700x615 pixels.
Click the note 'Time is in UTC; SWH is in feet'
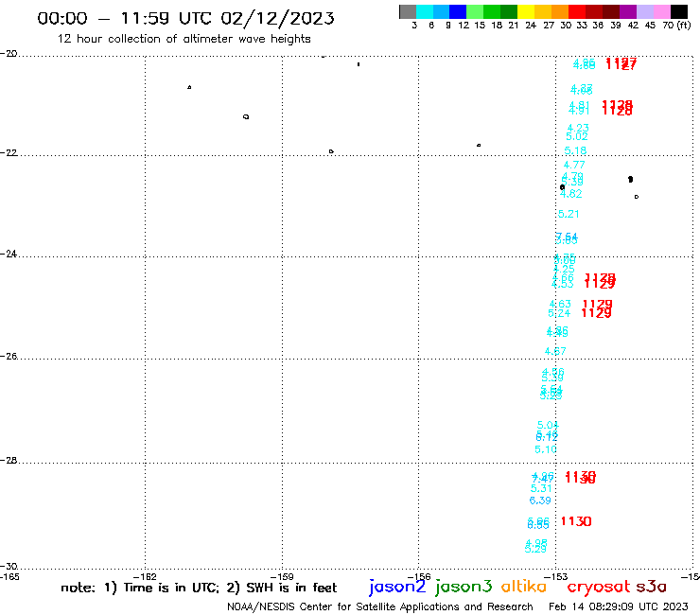click(199, 588)
